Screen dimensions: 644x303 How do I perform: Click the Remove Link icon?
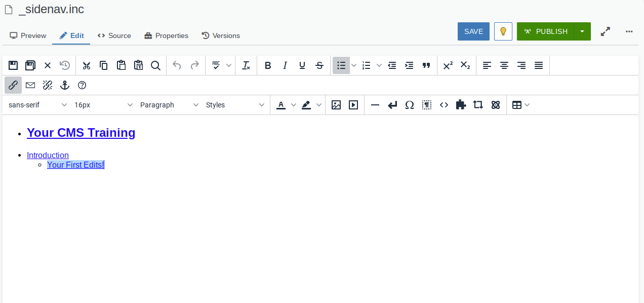tap(48, 85)
